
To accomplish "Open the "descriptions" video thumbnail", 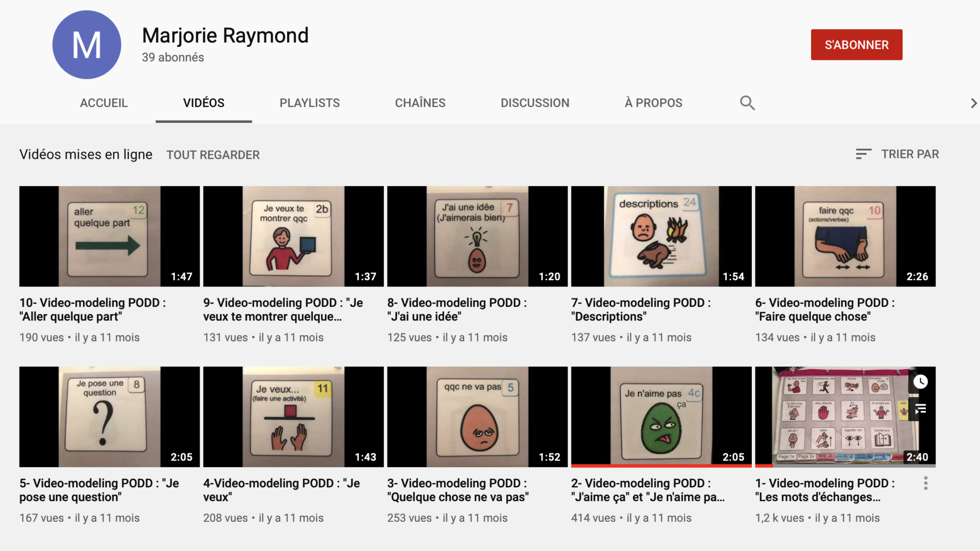I will point(661,236).
